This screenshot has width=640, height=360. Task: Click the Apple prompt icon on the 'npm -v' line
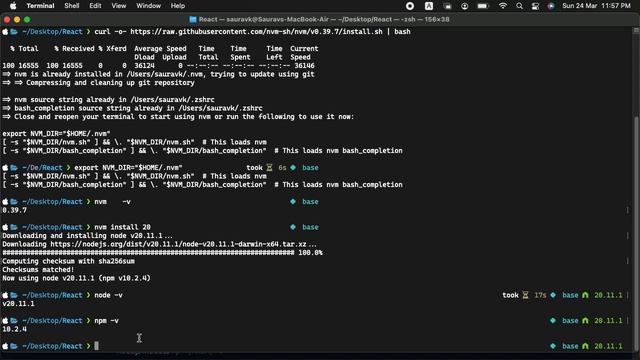click(x=5, y=320)
